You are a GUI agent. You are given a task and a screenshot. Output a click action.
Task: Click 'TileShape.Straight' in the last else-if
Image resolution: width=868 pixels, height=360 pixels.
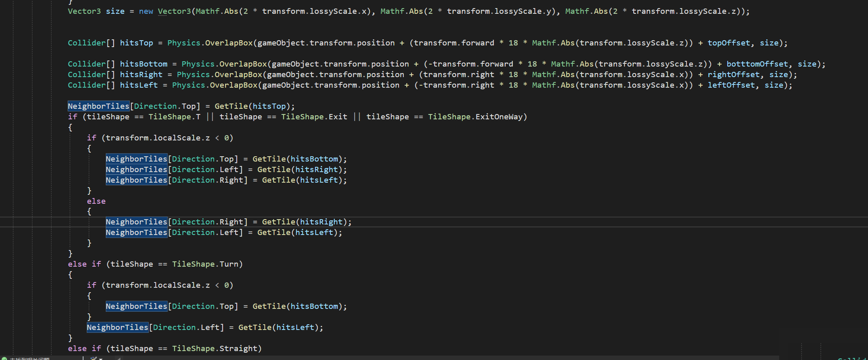(214, 349)
